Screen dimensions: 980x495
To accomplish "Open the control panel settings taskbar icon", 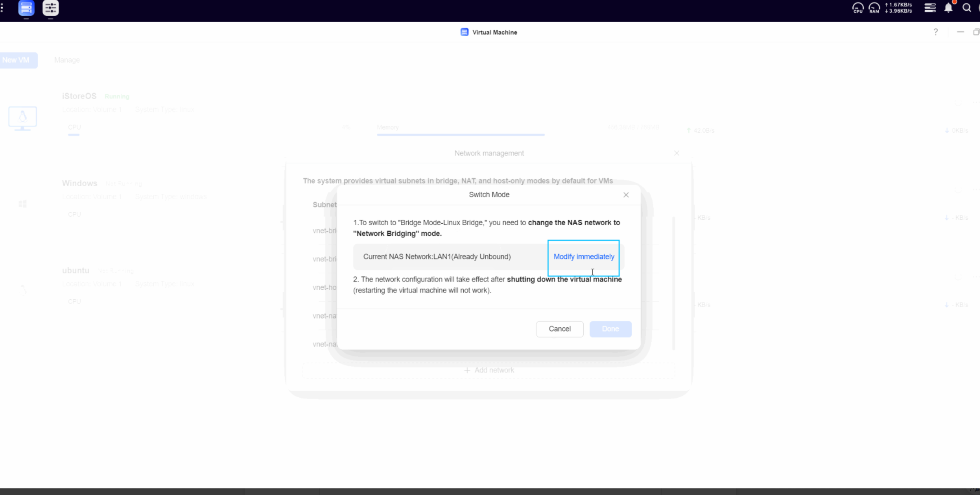I will [x=51, y=8].
